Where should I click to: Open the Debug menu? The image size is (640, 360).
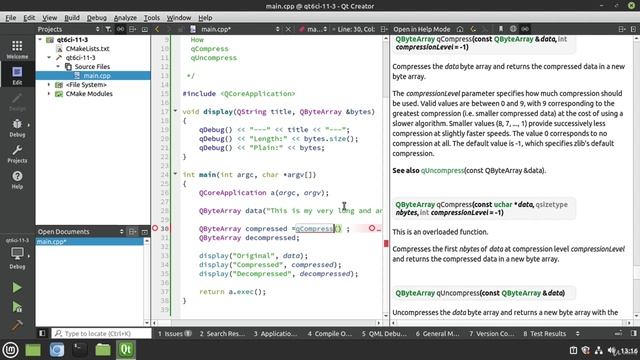click(x=97, y=18)
